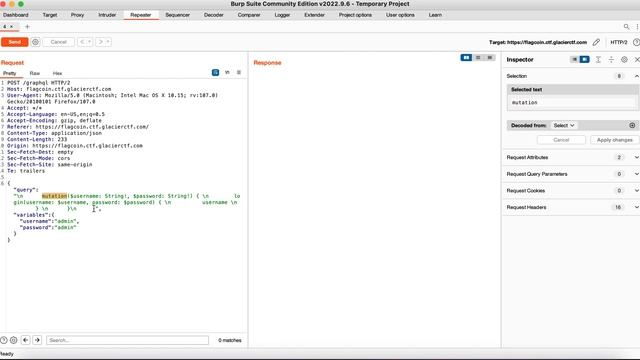Click highlighted mutation word in request
640x360 pixels.
click(x=54, y=196)
